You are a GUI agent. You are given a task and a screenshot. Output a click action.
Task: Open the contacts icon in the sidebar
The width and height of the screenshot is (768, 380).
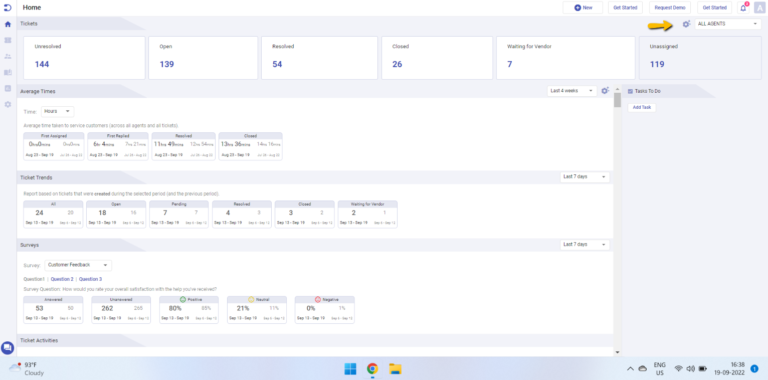point(7,56)
